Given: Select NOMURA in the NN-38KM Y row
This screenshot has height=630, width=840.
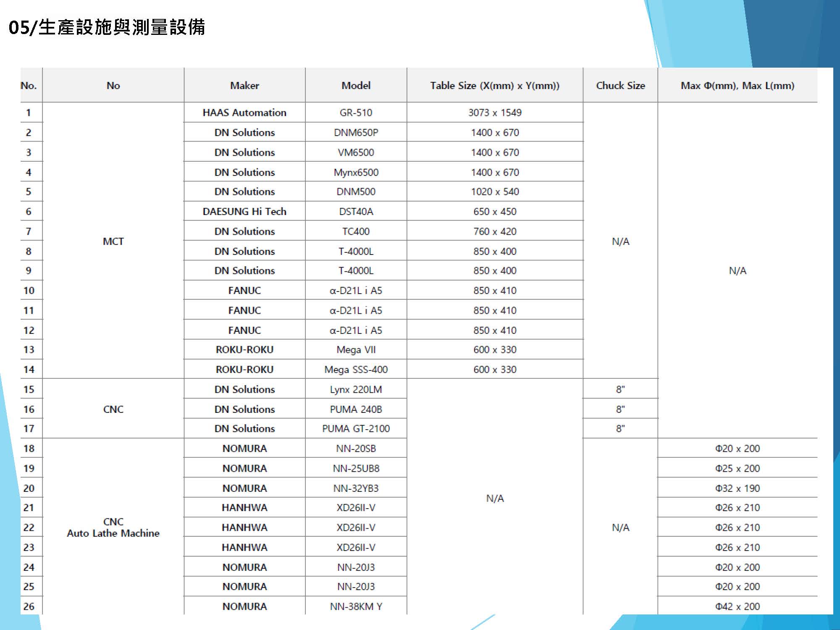Looking at the screenshot, I should pyautogui.click(x=244, y=606).
